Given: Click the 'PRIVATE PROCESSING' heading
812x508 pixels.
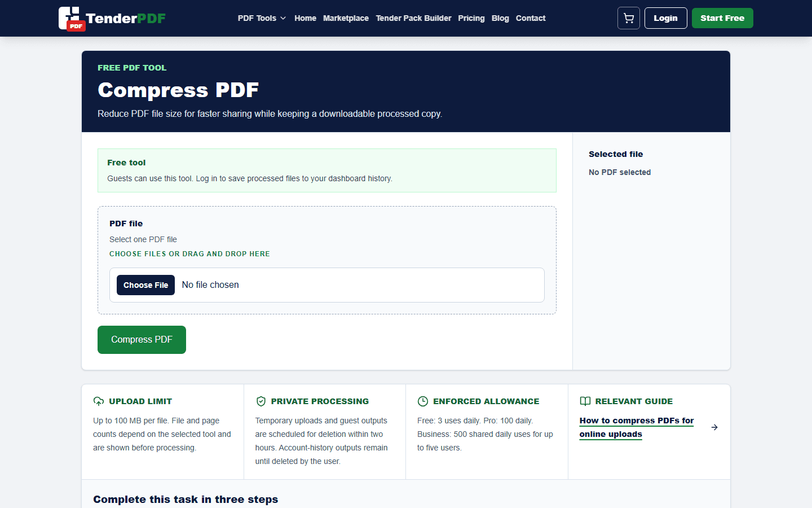Looking at the screenshot, I should [x=320, y=401].
